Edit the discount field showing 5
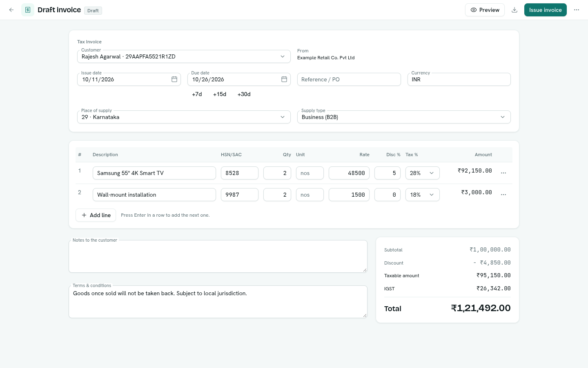 (x=388, y=173)
